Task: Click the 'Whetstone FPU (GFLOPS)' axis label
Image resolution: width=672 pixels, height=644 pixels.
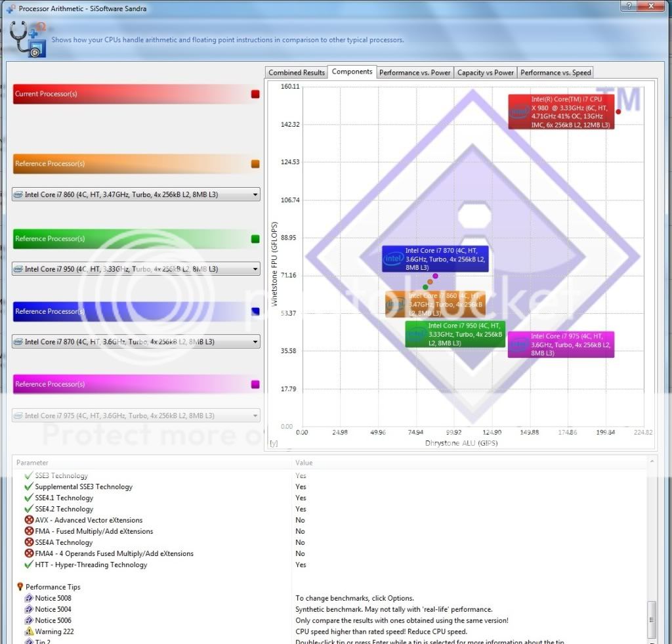Action: 274,264
